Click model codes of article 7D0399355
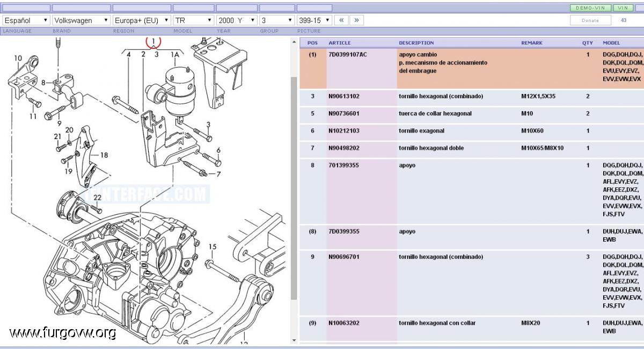This screenshot has height=349, width=644. click(623, 236)
